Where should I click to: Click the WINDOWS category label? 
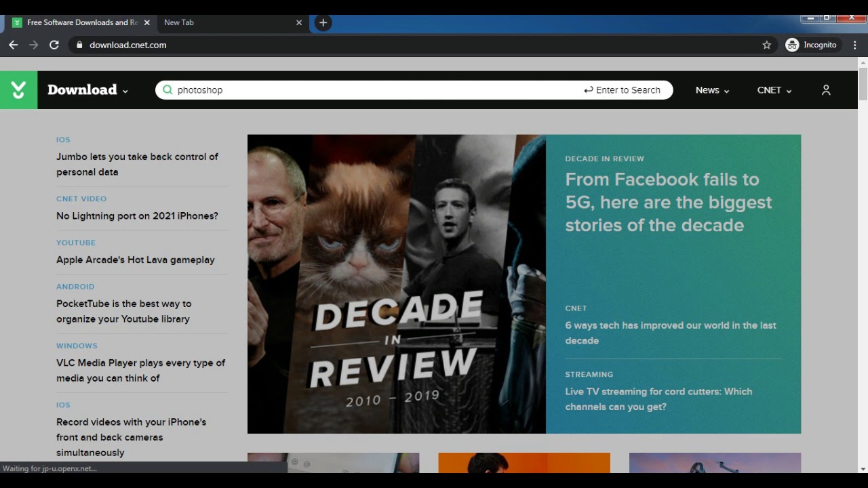[x=77, y=346]
